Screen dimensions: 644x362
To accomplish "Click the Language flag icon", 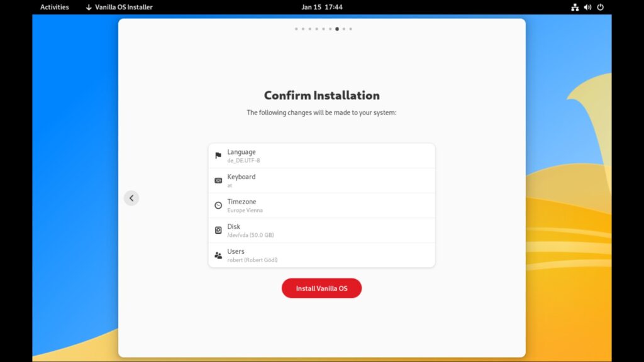I will pyautogui.click(x=218, y=156).
